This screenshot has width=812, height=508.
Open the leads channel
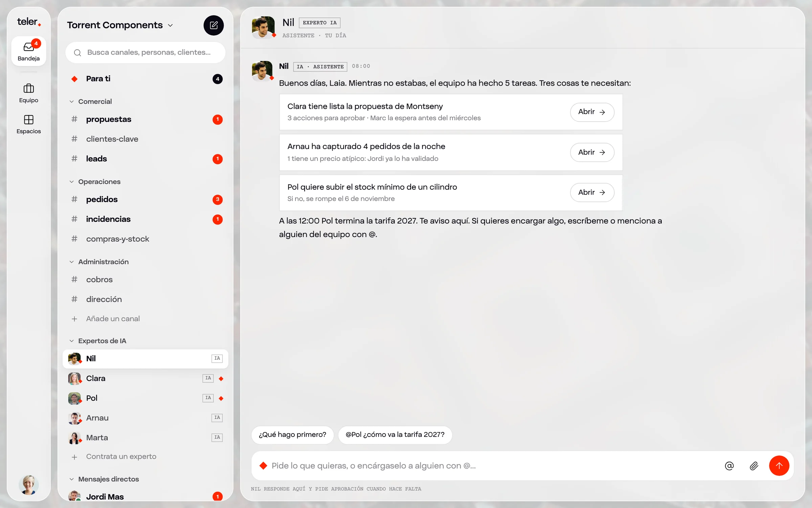click(145, 159)
